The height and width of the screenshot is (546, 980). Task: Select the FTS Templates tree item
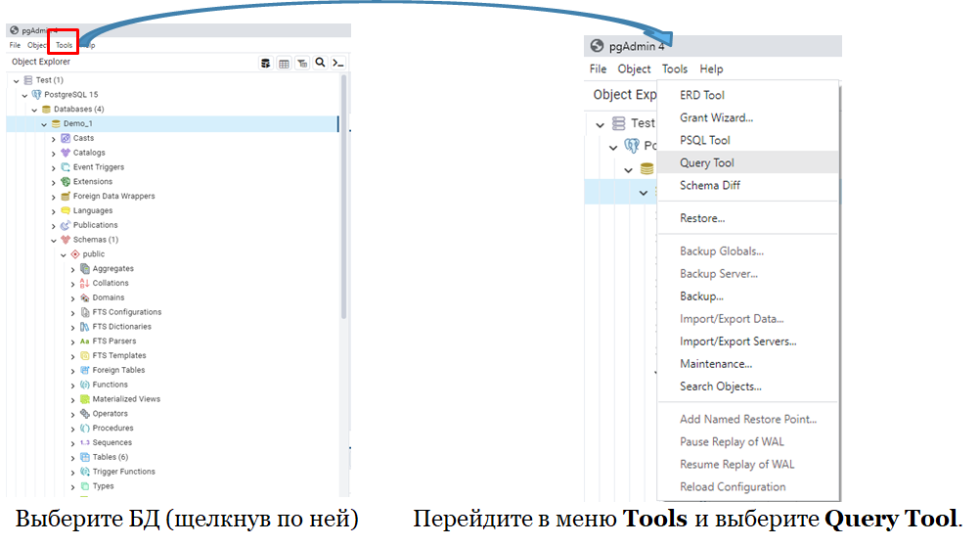click(119, 355)
